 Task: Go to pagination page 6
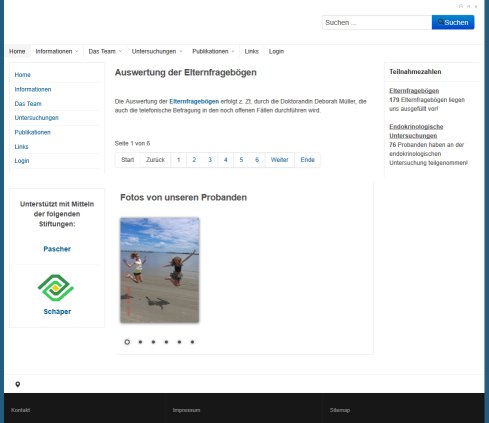[x=257, y=160]
